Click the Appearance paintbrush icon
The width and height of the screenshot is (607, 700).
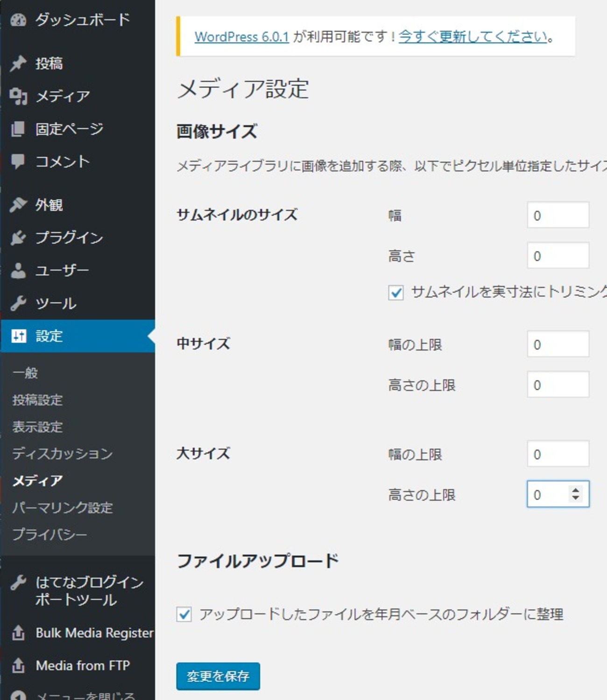[x=18, y=205]
